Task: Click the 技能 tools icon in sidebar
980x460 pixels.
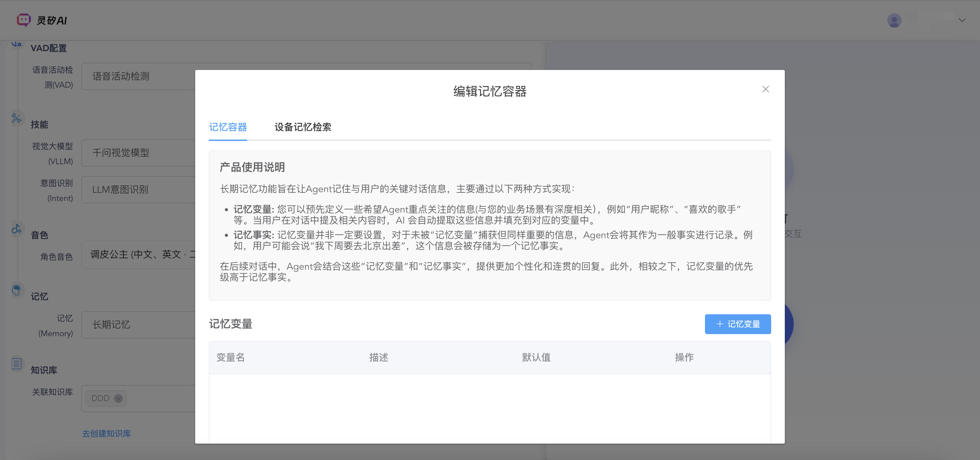Action: click(x=17, y=118)
